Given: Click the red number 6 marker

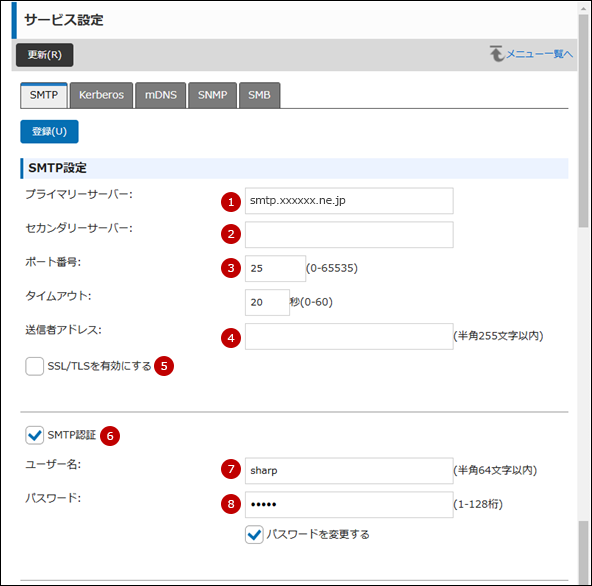Looking at the screenshot, I should pos(110,436).
